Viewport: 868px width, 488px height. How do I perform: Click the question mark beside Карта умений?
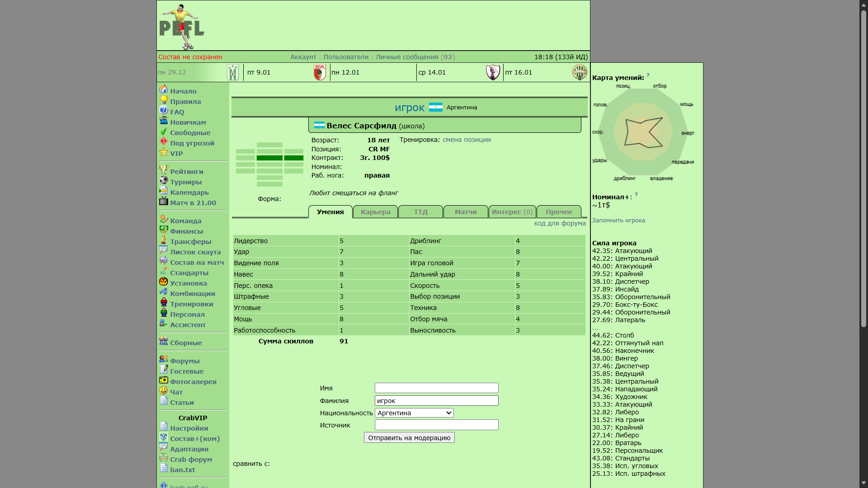click(648, 75)
